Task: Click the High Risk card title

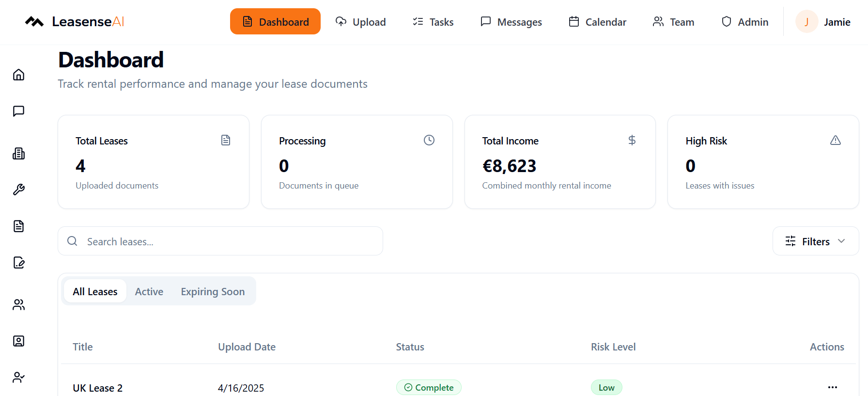Action: click(x=706, y=141)
